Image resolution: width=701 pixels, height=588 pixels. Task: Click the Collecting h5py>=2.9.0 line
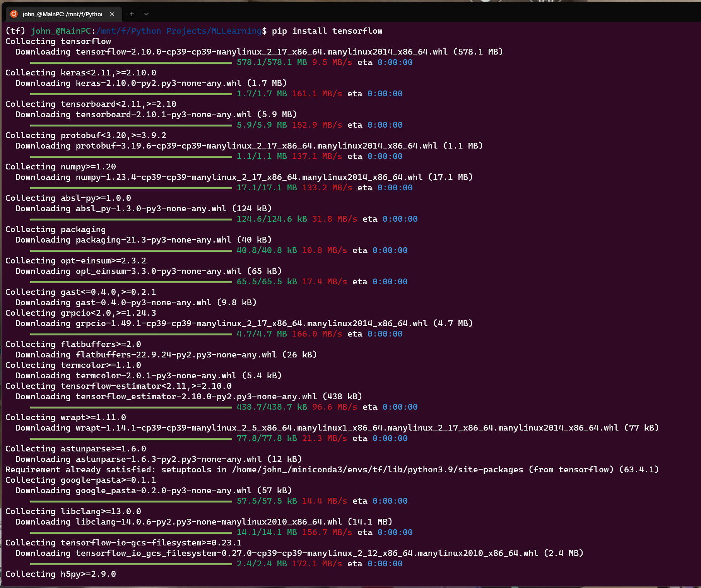click(x=60, y=574)
